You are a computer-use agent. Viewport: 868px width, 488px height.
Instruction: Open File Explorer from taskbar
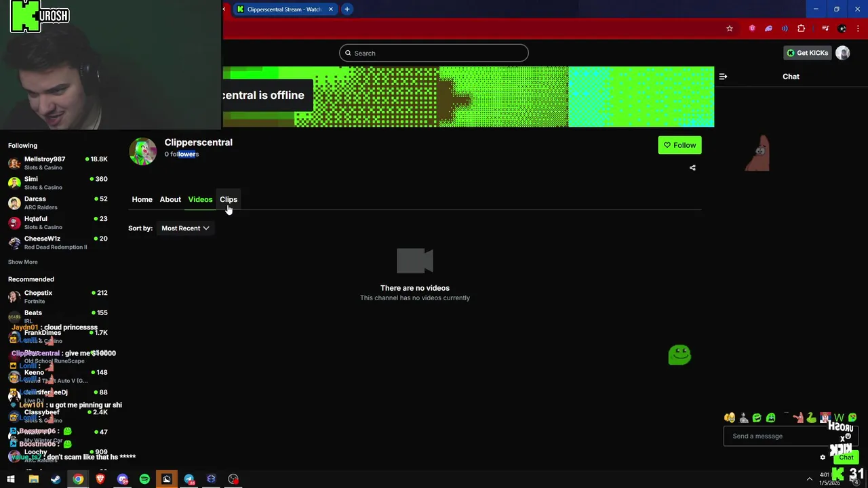pos(33,479)
